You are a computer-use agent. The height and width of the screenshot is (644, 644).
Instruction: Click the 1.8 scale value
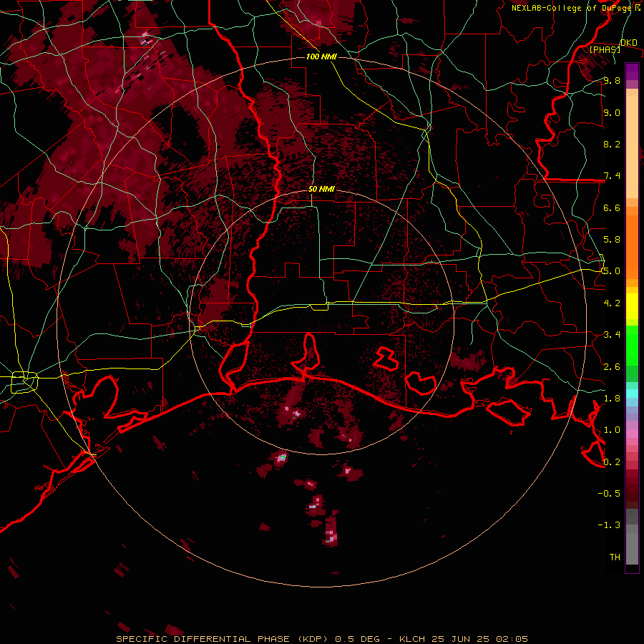612,399
